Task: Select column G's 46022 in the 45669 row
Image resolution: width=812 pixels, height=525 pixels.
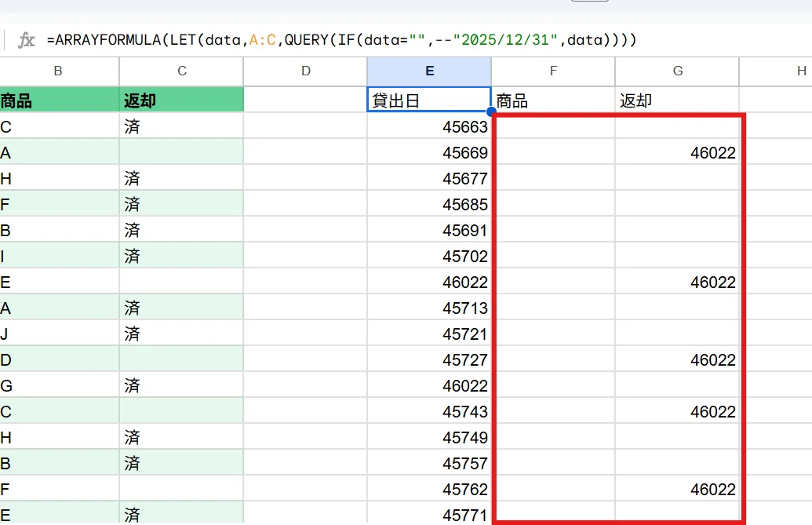Action: (677, 152)
